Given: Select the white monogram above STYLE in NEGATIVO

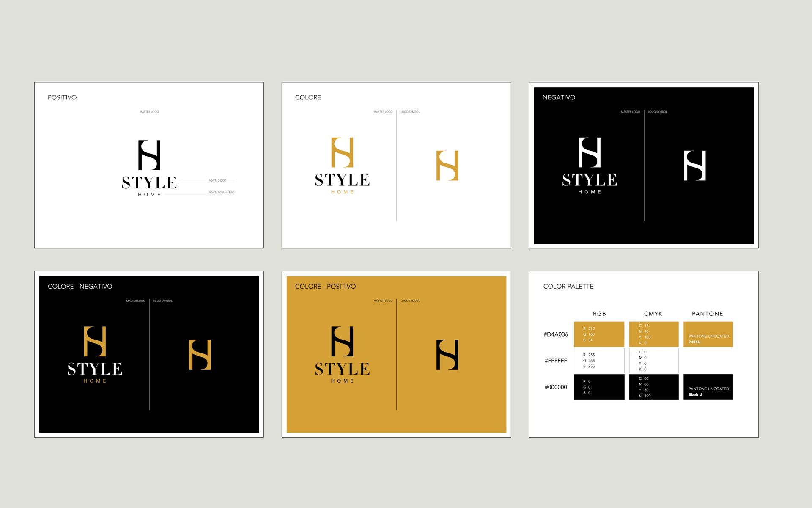Looking at the screenshot, I should (x=590, y=152).
